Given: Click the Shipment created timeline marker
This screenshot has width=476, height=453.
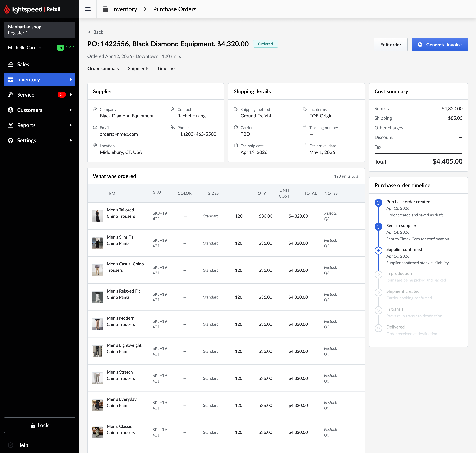Looking at the screenshot, I should pos(378,292).
